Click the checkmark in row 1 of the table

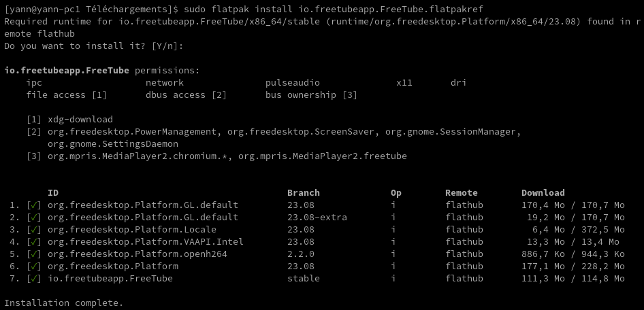coord(34,205)
